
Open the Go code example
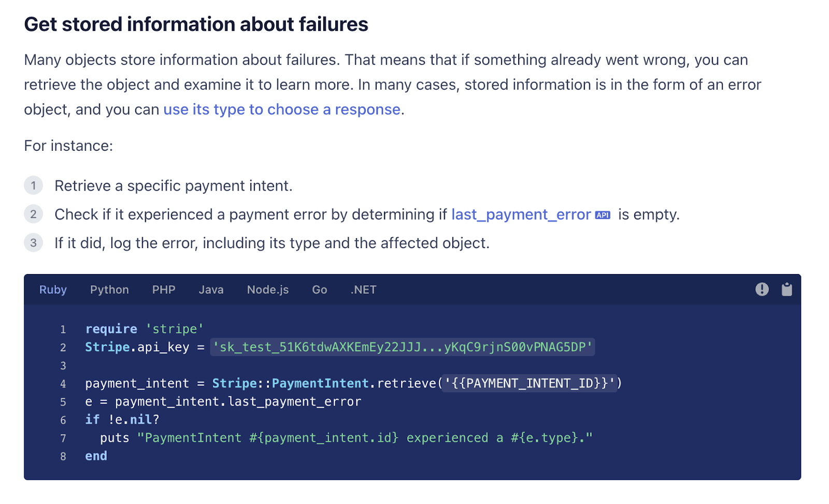319,290
